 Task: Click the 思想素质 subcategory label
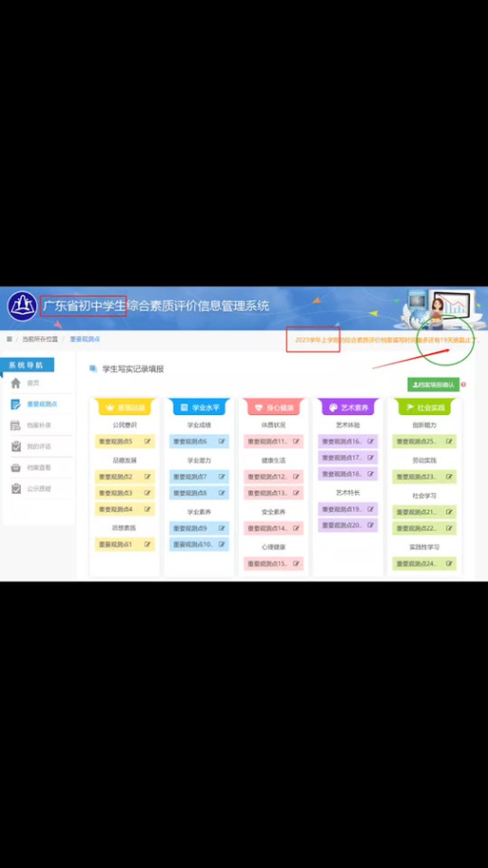tap(125, 528)
